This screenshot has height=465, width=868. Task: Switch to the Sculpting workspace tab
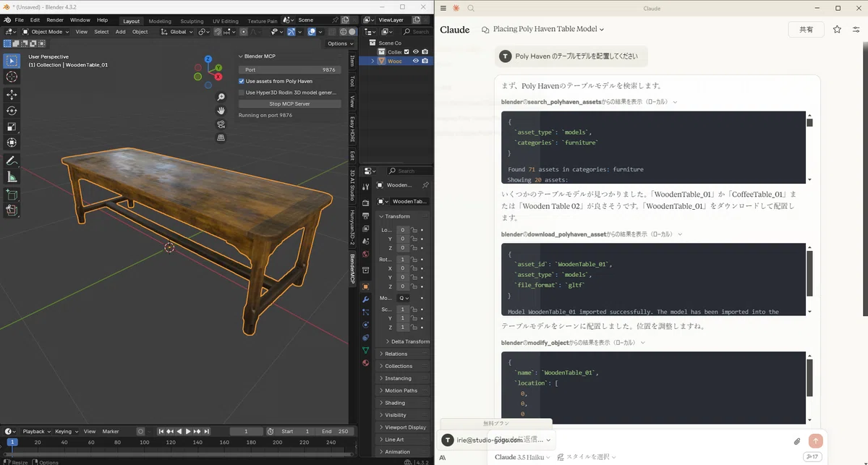click(x=192, y=21)
